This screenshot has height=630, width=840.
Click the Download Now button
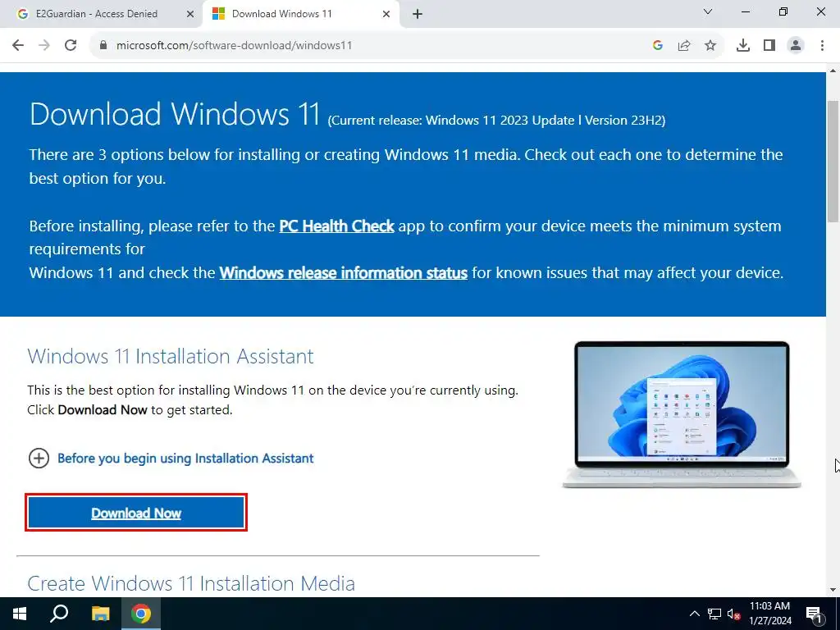[x=136, y=514]
